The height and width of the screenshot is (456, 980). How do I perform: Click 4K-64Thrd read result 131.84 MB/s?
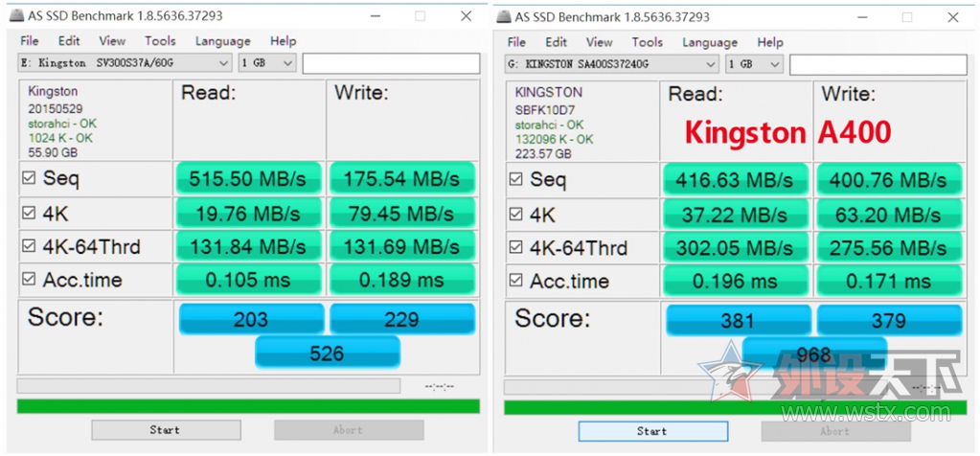click(249, 247)
